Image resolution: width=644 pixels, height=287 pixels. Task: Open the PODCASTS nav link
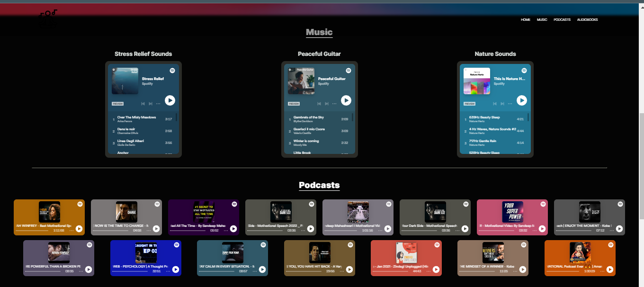pyautogui.click(x=562, y=20)
